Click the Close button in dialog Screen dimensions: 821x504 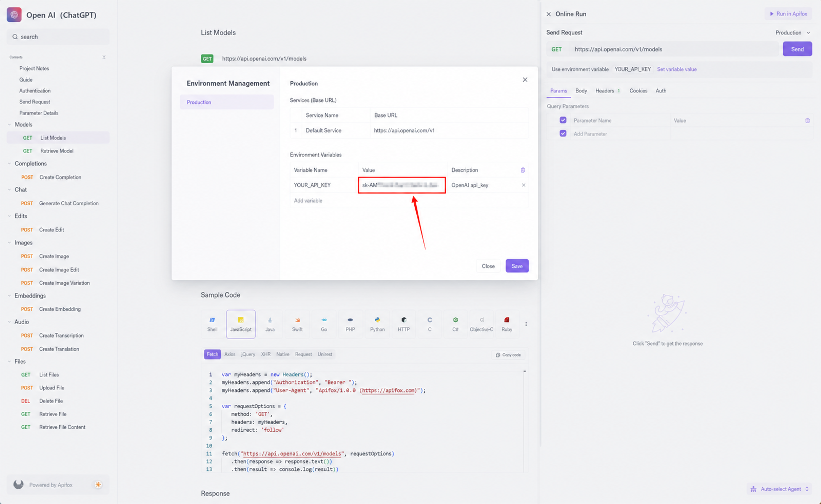click(x=488, y=266)
